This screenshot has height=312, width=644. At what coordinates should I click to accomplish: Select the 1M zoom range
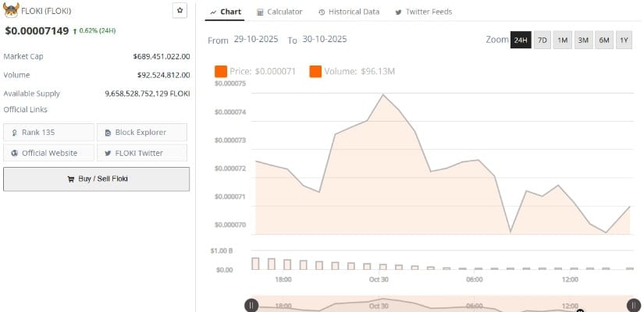562,40
